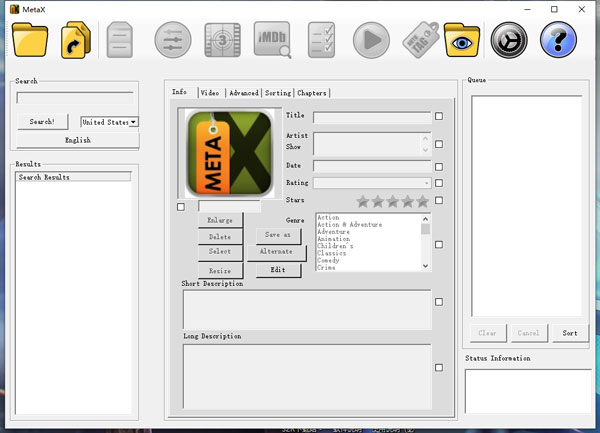The height and width of the screenshot is (433, 600).
Task: Click the black circular wheel icon
Action: coord(509,40)
